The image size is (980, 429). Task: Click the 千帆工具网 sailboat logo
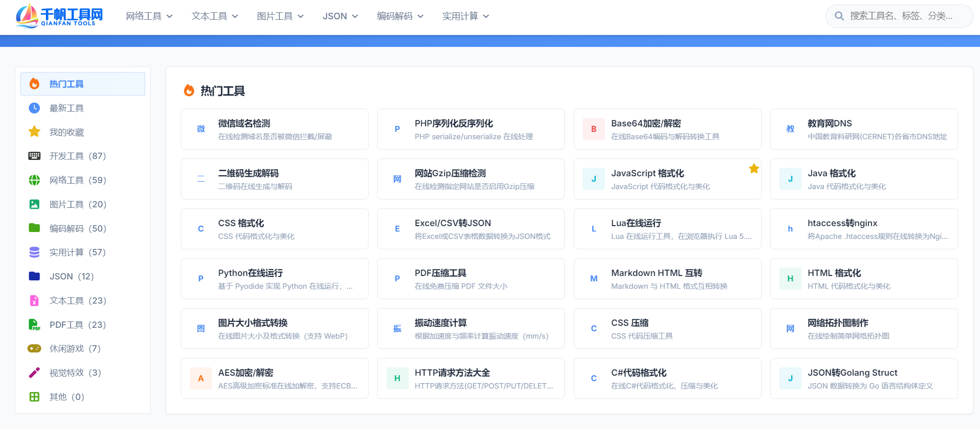coord(59,16)
